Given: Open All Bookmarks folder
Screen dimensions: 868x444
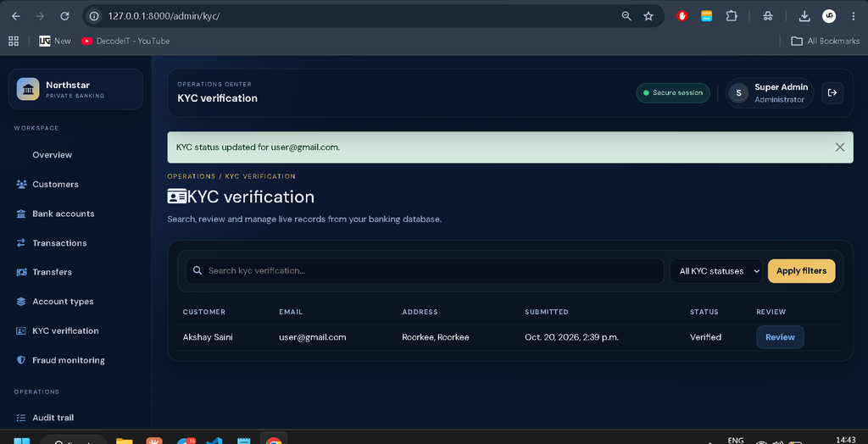Looking at the screenshot, I should click(826, 41).
